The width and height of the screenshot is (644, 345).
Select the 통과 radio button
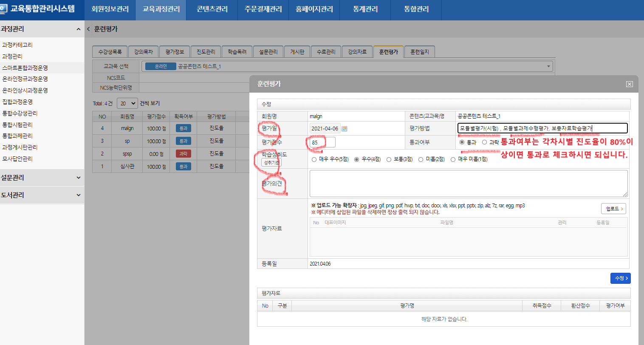click(x=462, y=142)
